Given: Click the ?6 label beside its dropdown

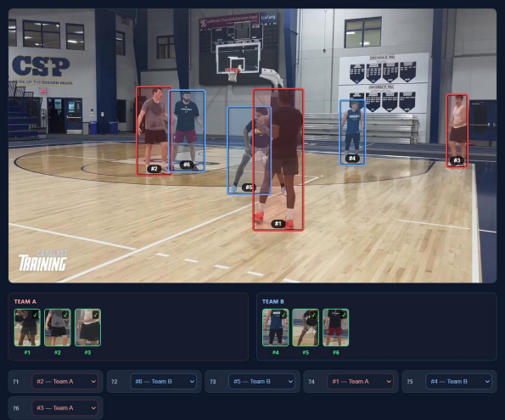Looking at the screenshot, I should tap(16, 408).
